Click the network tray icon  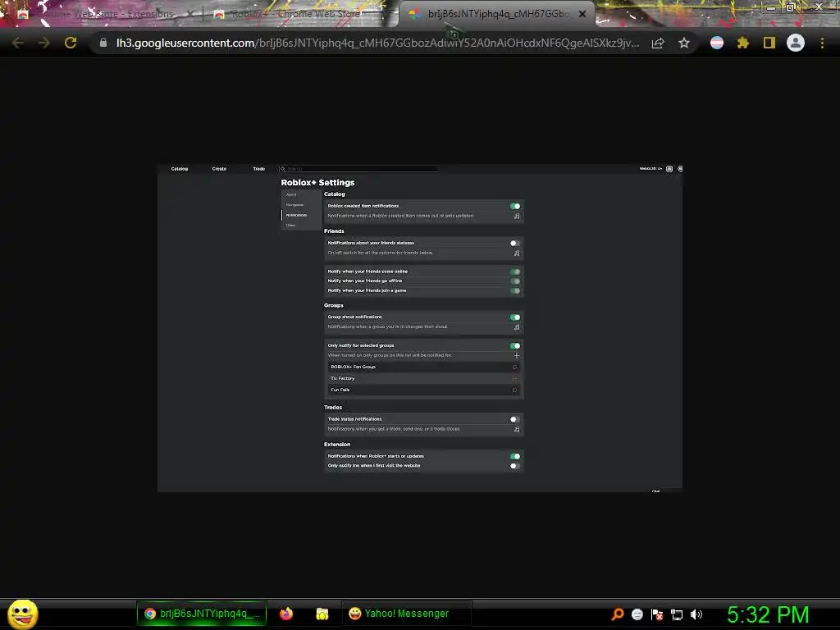(677, 614)
